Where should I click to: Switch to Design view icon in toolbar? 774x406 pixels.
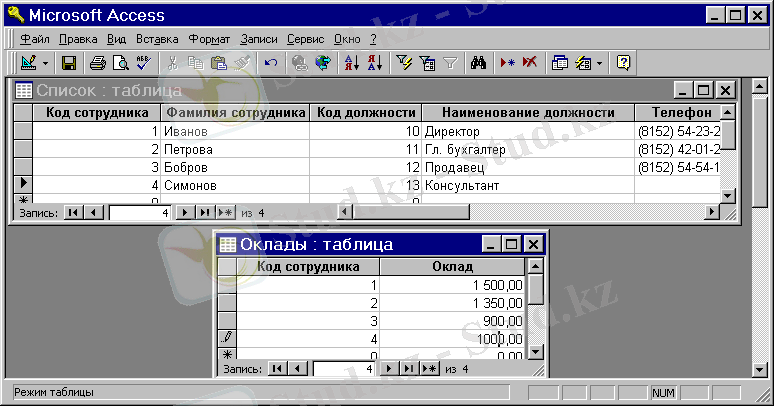point(29,63)
